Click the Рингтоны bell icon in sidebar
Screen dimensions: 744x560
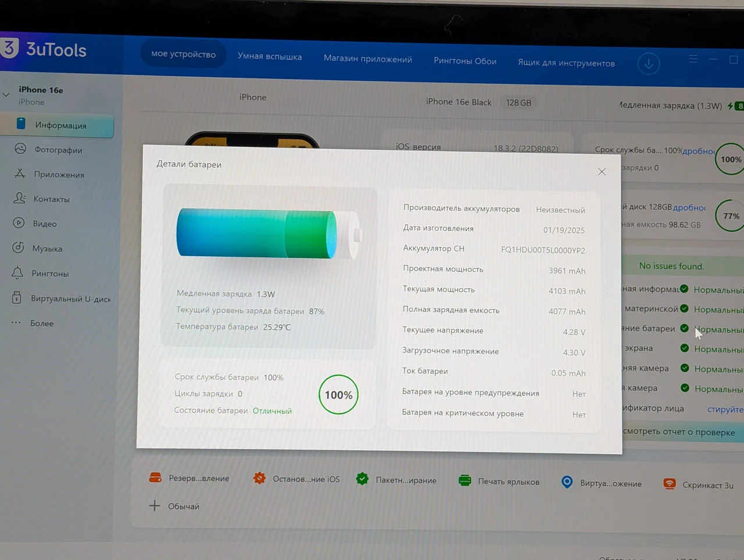pyautogui.click(x=17, y=272)
